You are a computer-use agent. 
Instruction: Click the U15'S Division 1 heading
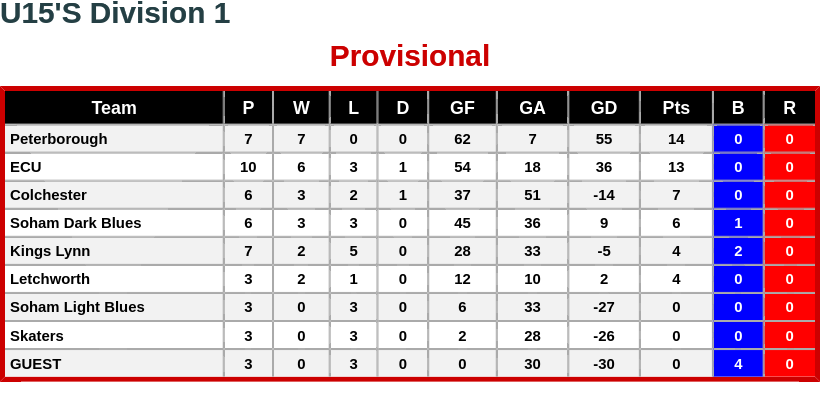[115, 13]
